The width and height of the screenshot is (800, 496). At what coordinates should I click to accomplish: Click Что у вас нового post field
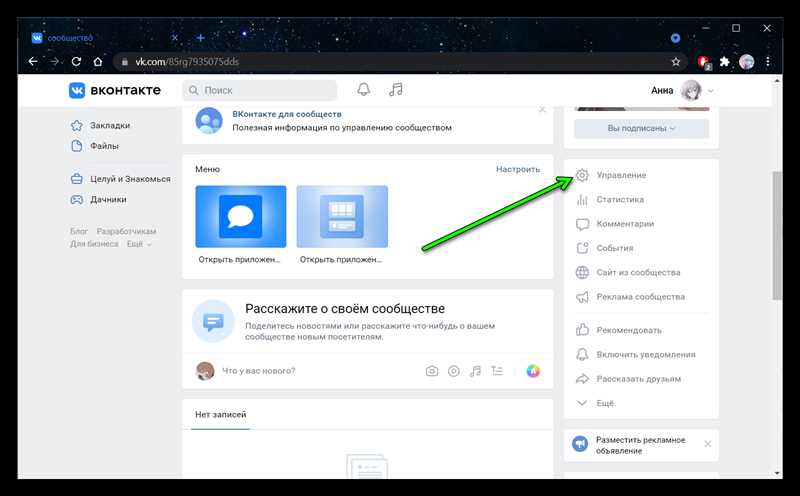[x=258, y=371]
